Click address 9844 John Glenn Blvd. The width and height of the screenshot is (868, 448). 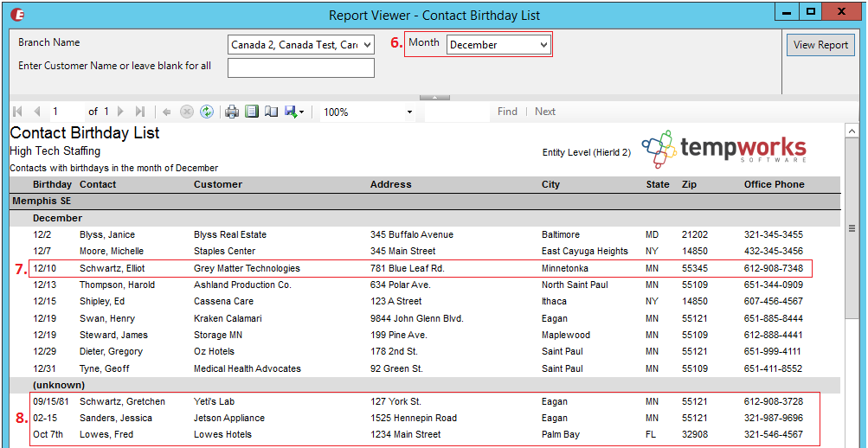click(417, 318)
